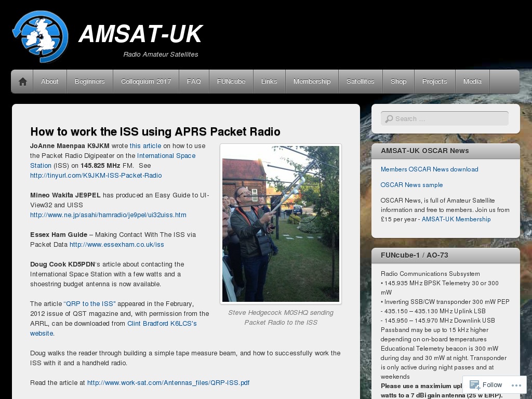Click the Follow button
Viewport: 532px width, 399px height.
pyautogui.click(x=486, y=385)
